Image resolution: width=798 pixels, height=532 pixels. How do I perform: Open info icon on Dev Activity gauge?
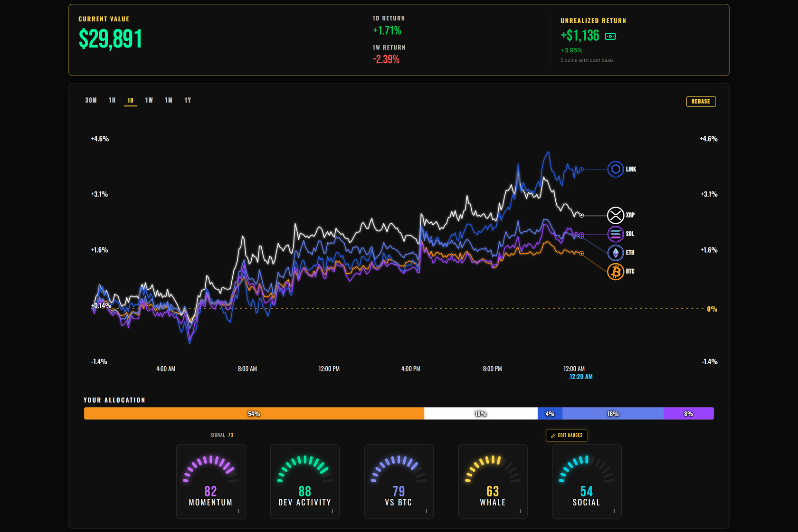pos(332,511)
